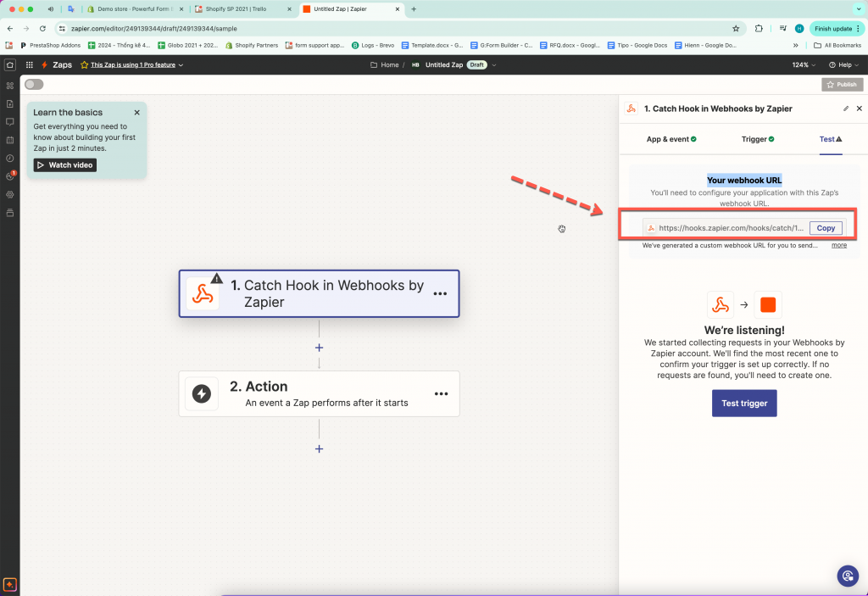Viewport: 868px width, 596px height.
Task: Expand the 124% zoom level dropdown
Action: (804, 64)
